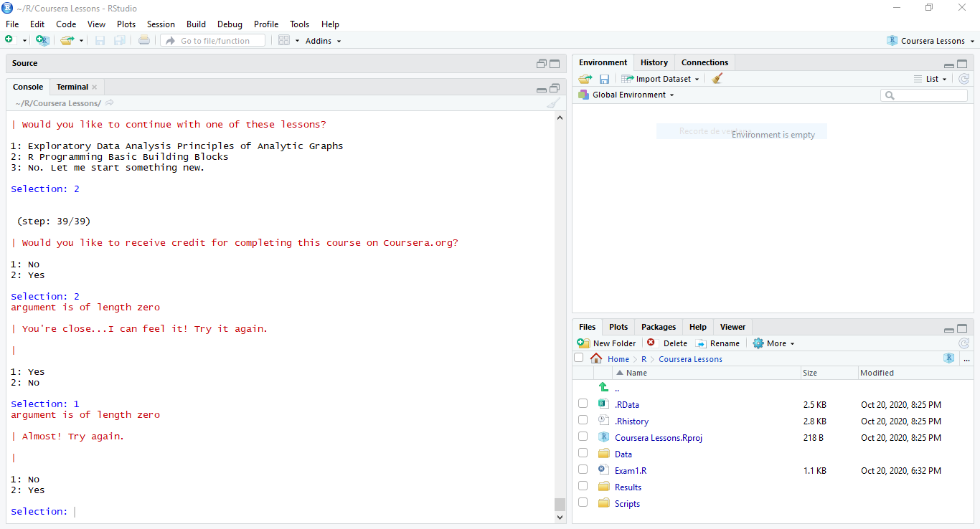Screen dimensions: 980x529
Task: Switch to the Terminal tab
Action: pos(71,86)
